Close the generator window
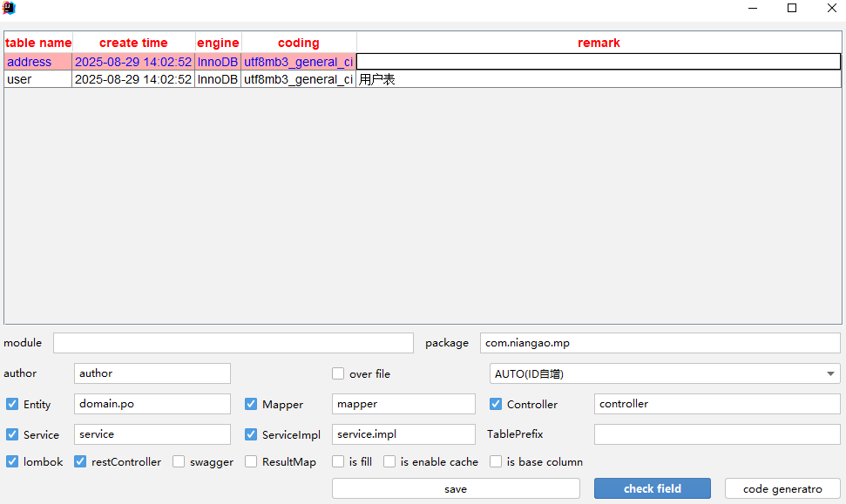The width and height of the screenshot is (846, 504). [832, 8]
